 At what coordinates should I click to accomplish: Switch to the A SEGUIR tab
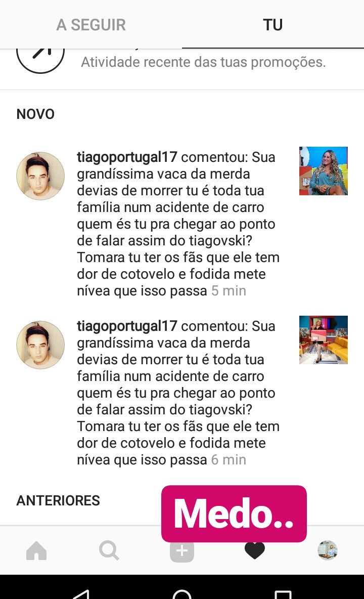click(91, 25)
